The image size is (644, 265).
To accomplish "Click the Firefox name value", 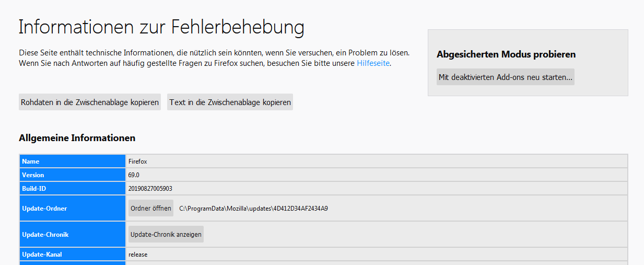I will coord(138,162).
